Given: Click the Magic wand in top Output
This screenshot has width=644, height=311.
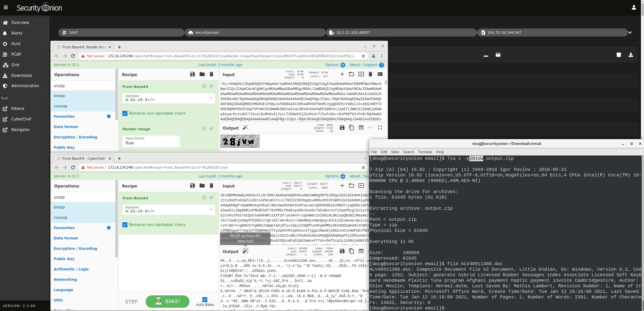Looking at the screenshot, I should (x=245, y=128).
